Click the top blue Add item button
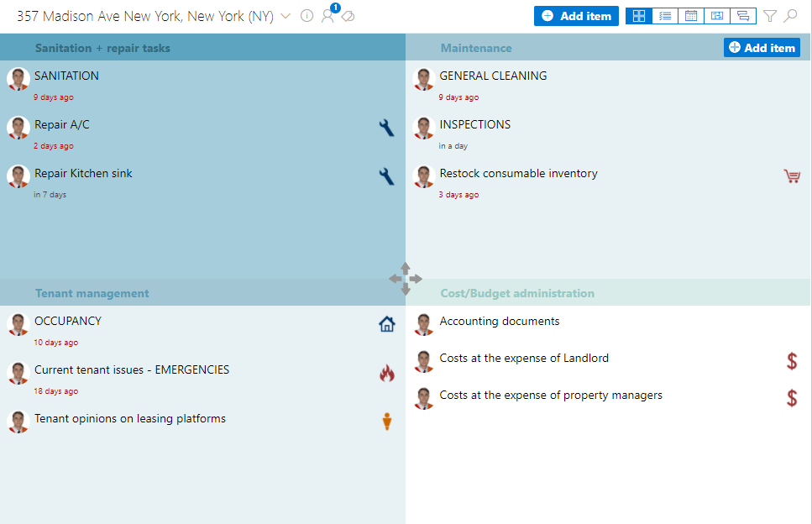Viewport: 812px width, 524px height. [x=576, y=16]
